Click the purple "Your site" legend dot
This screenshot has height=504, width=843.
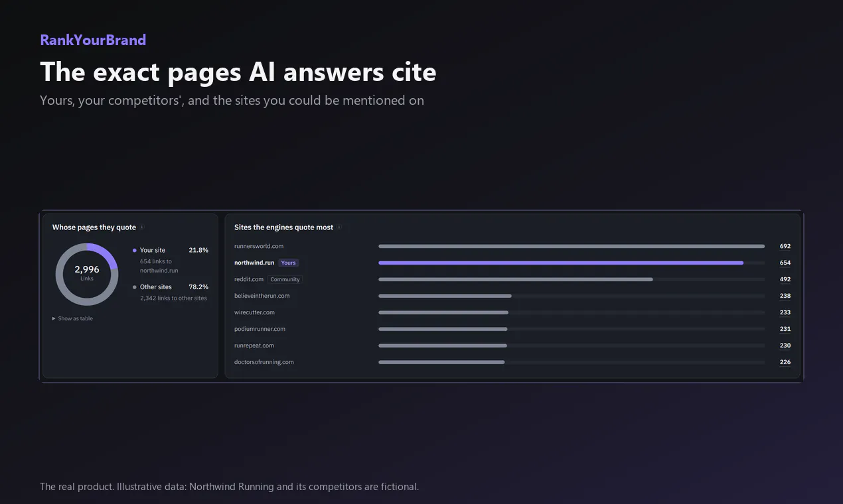pos(135,251)
